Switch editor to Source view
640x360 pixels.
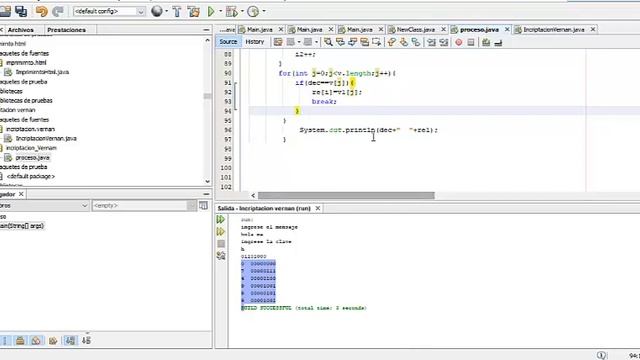[x=228, y=42]
